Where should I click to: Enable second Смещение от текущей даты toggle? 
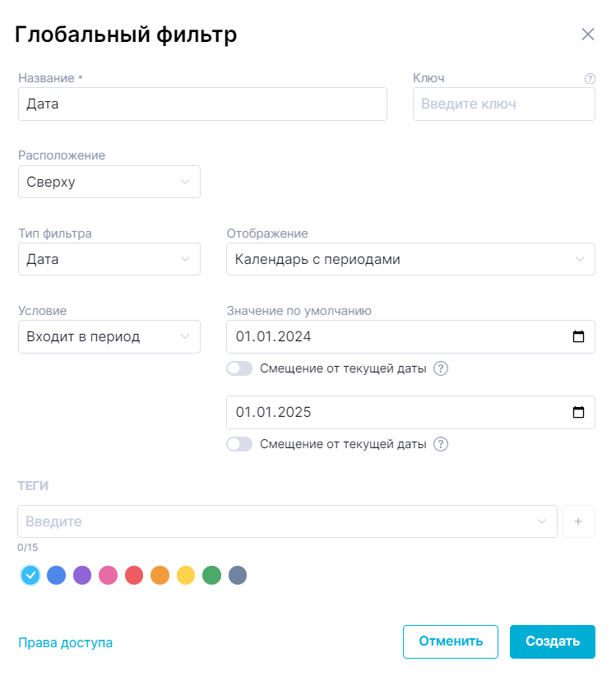click(239, 444)
